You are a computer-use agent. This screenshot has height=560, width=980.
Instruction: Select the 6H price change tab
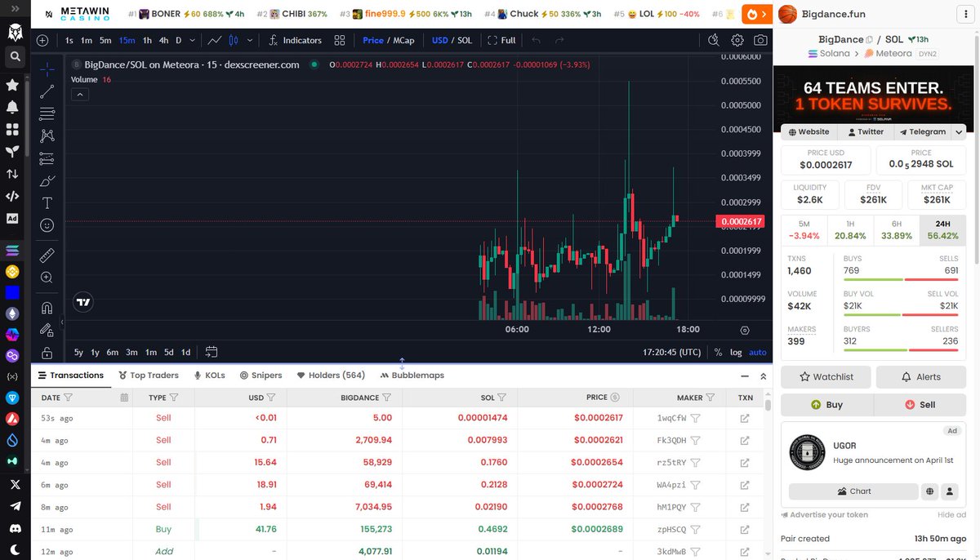[897, 229]
